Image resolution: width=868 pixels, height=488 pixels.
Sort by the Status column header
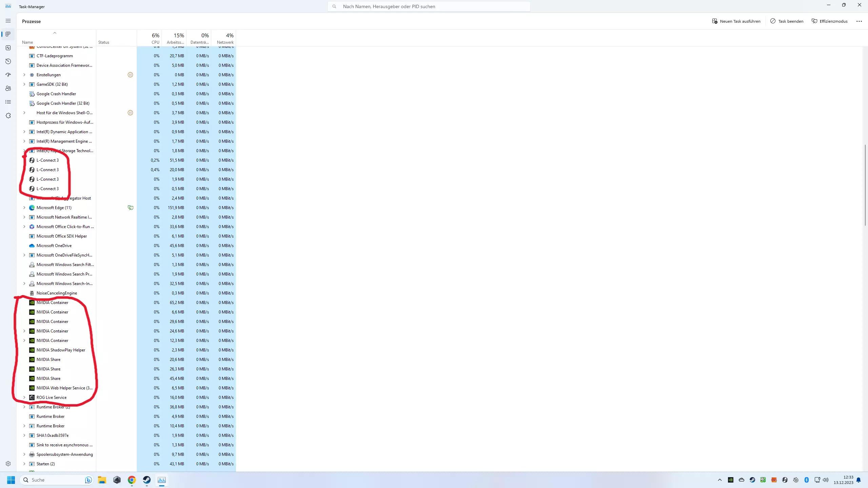click(117, 38)
